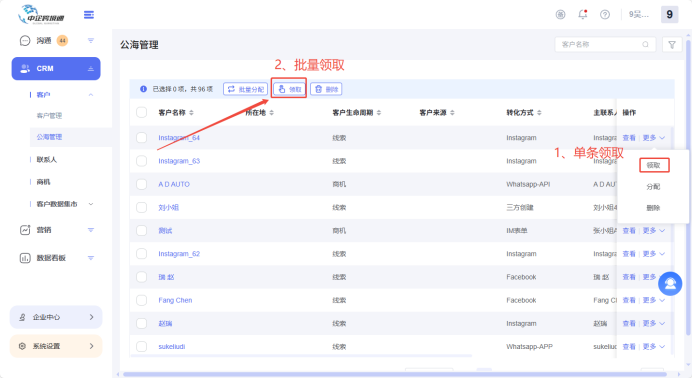693x378 pixels.
Task: Choose 删除 in the dropdown menu
Action: [653, 208]
